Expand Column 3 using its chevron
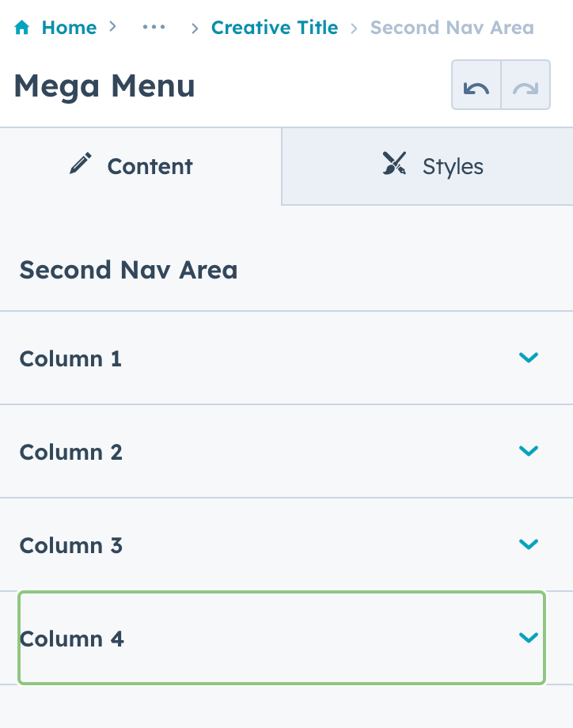The height and width of the screenshot is (728, 573). click(528, 544)
